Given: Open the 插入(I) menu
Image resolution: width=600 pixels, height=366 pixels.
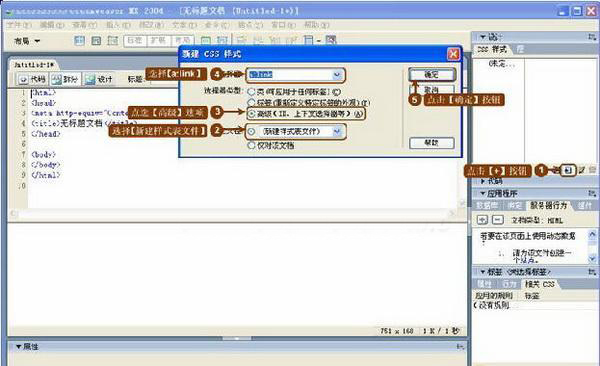Looking at the screenshot, I should click(x=118, y=25).
